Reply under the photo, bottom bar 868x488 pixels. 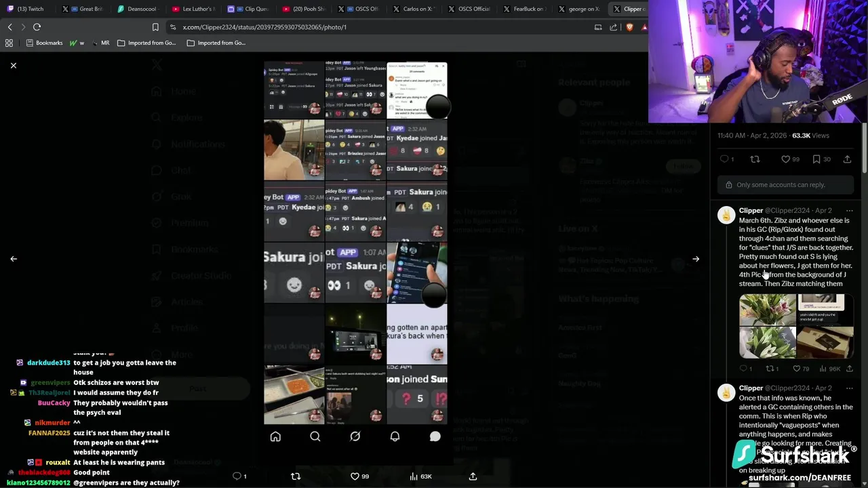pos(239,476)
